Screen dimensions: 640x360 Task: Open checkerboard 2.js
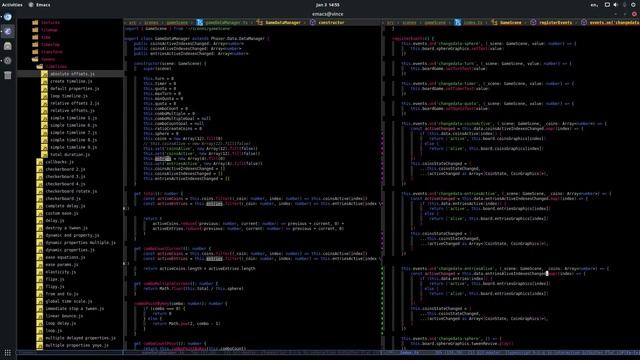coord(65,169)
